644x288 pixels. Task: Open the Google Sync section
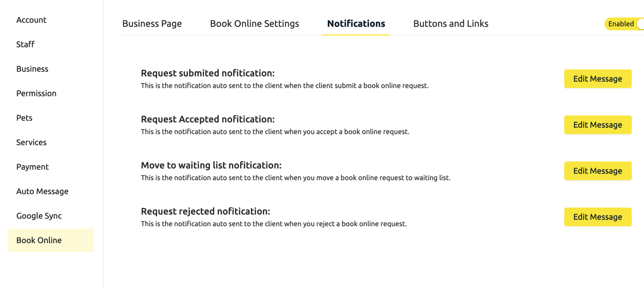pyautogui.click(x=39, y=216)
